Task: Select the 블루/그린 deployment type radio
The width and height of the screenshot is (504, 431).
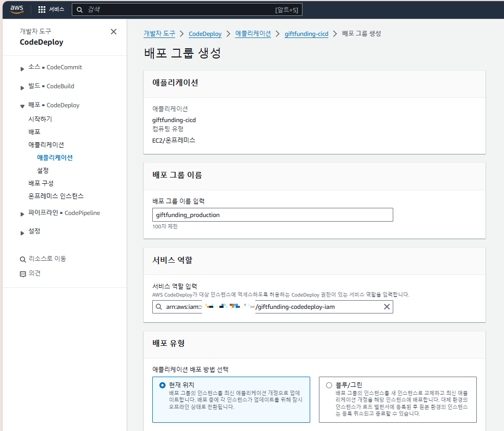Action: point(329,385)
